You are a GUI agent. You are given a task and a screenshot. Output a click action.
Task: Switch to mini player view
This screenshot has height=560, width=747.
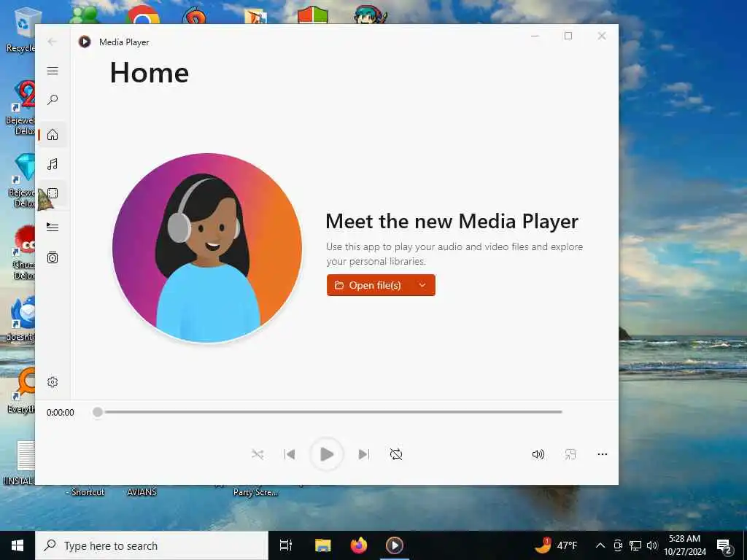point(570,454)
